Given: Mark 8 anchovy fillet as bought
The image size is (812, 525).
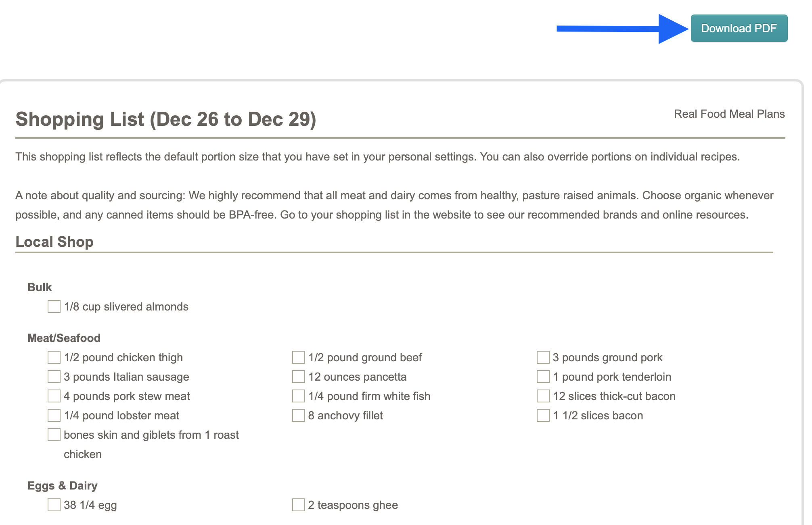Looking at the screenshot, I should 299,415.
